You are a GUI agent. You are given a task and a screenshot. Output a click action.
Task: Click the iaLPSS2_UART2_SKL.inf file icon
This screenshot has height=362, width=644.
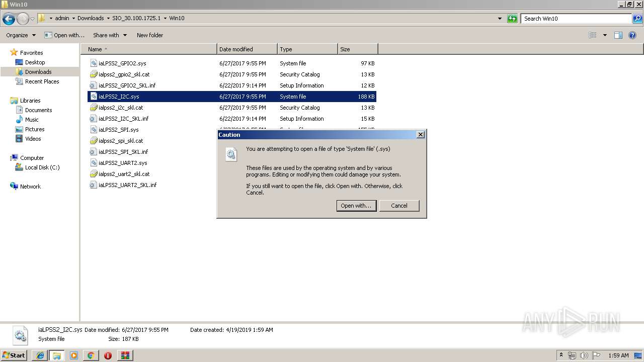click(93, 185)
